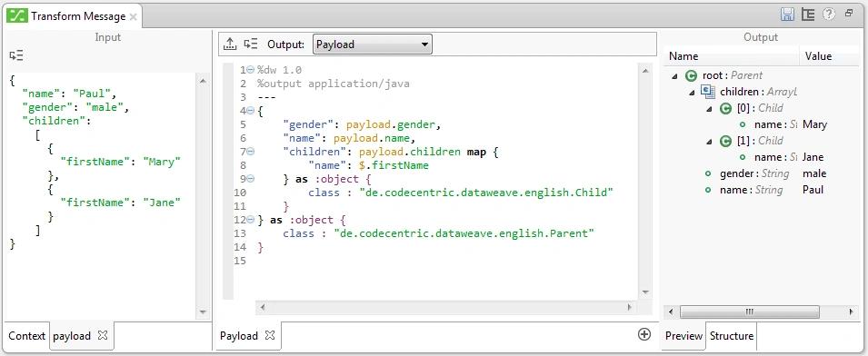
Task: Collapse the children ArrayList node
Action: click(692, 93)
